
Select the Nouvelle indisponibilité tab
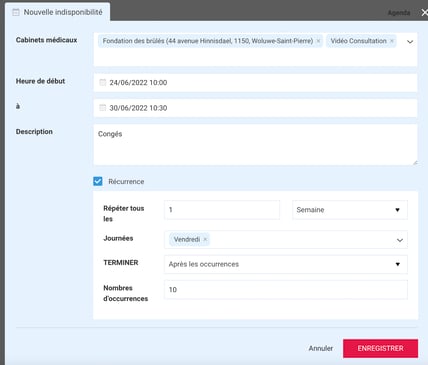(x=57, y=12)
